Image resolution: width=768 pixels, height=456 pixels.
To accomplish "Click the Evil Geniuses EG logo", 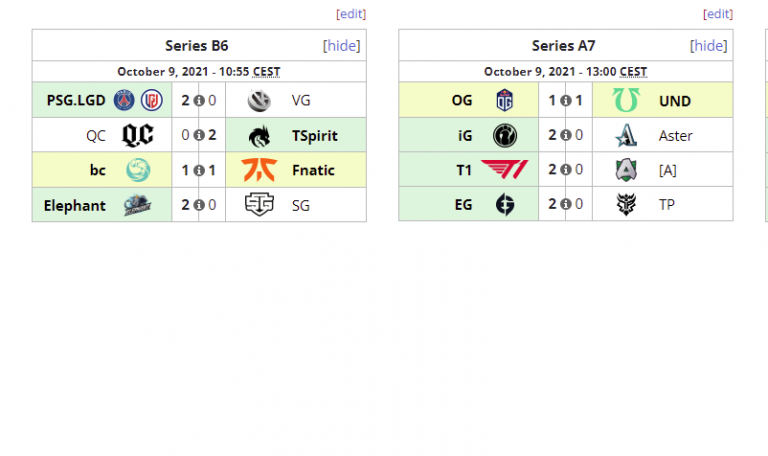I will (x=505, y=205).
